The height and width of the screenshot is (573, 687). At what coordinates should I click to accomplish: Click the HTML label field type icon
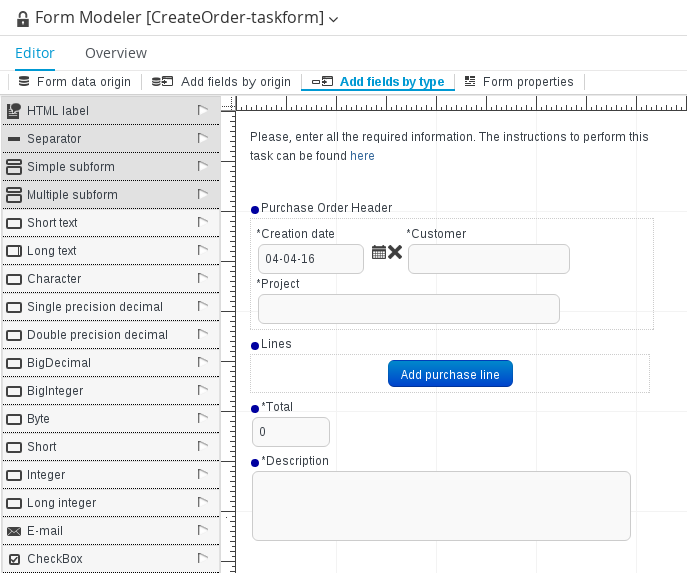pyautogui.click(x=14, y=111)
